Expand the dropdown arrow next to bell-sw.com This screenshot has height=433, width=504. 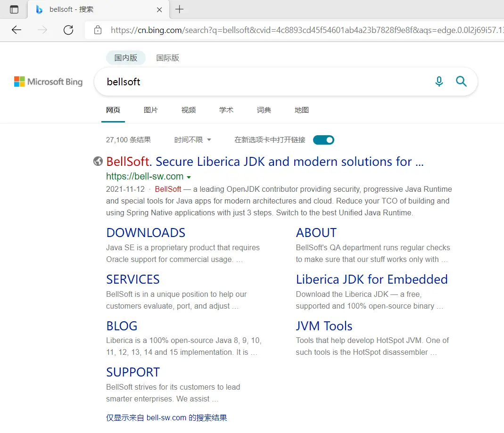[189, 176]
